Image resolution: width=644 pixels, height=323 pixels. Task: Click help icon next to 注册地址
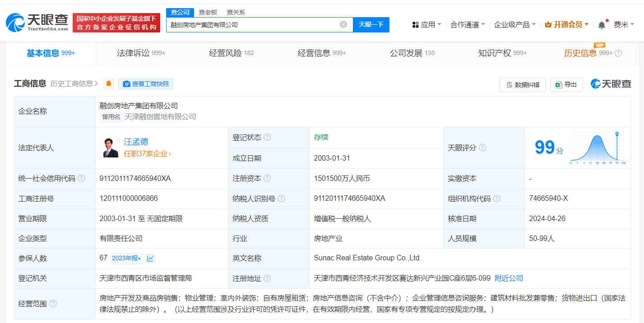point(267,278)
